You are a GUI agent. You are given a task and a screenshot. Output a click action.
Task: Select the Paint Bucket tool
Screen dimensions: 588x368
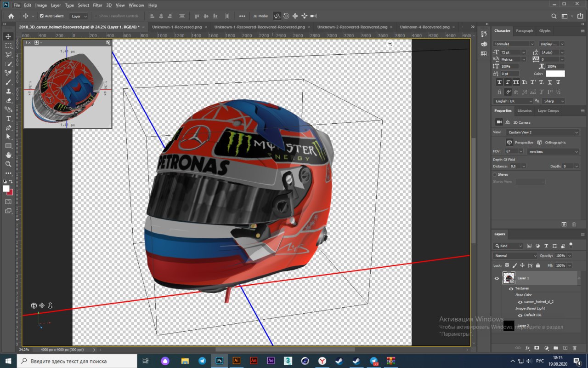point(8,109)
